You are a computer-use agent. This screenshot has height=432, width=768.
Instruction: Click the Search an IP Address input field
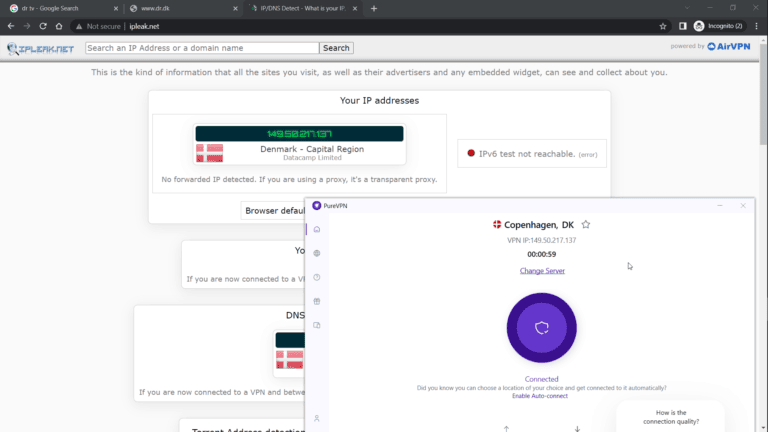(202, 48)
